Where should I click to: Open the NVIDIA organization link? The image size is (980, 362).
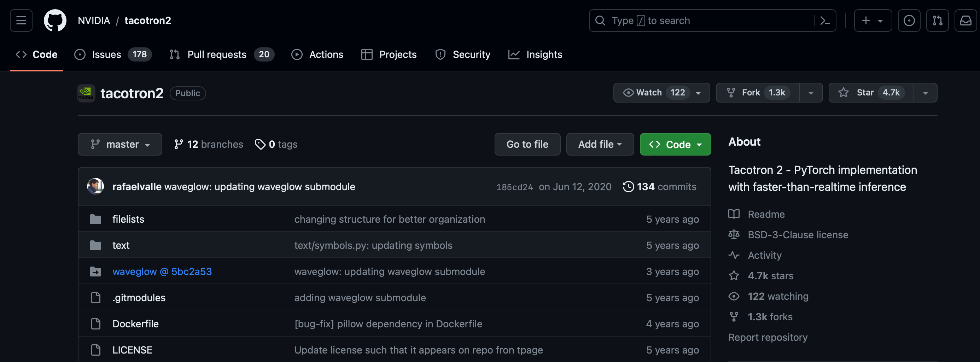pyautogui.click(x=94, y=21)
